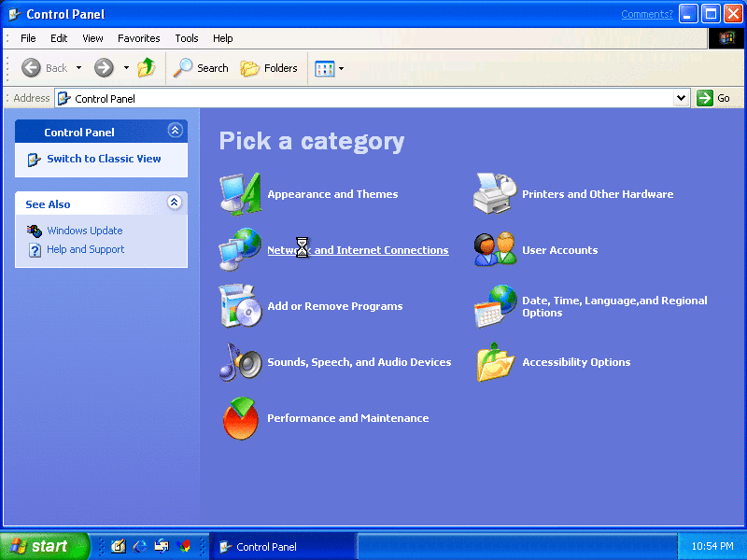Click Sounds, Speech, and Audio Devices text

point(359,362)
